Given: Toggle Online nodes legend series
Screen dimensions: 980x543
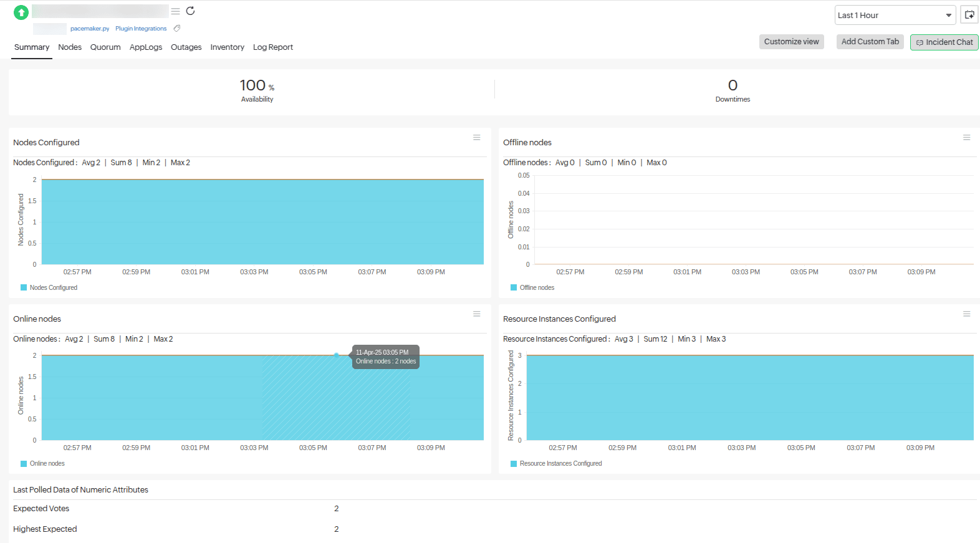Looking at the screenshot, I should (42, 463).
